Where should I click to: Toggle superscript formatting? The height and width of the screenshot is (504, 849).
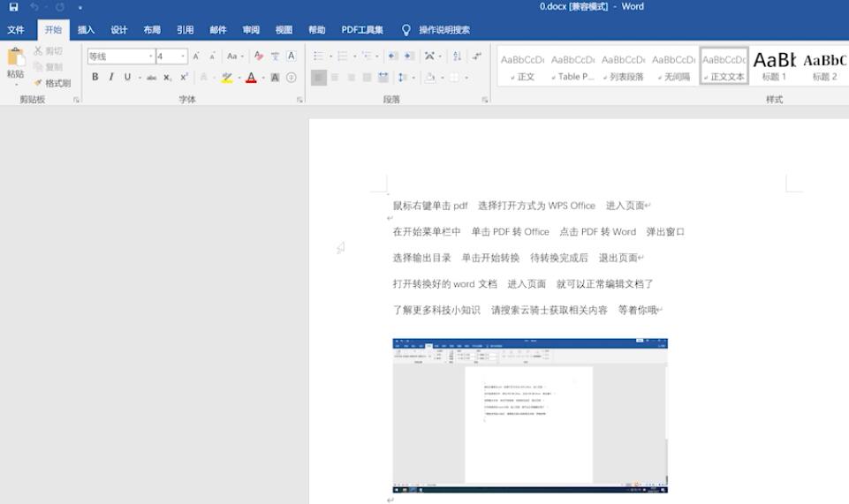184,78
